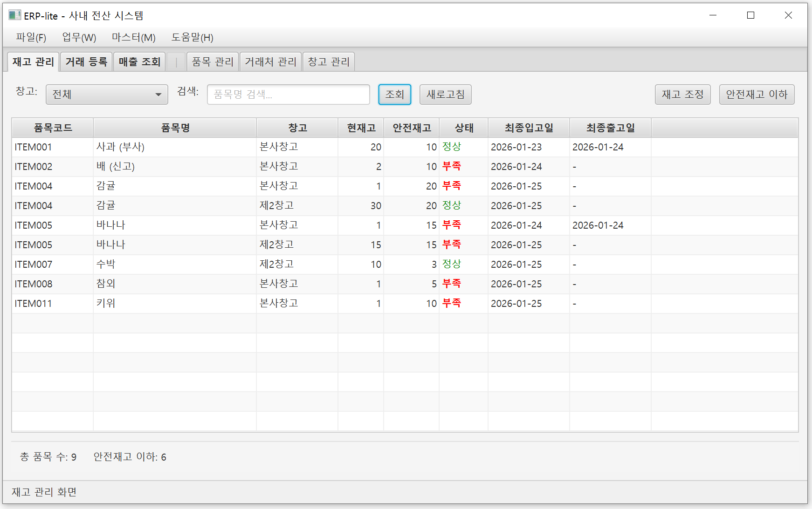
Task: Open 재고 조정 stock adjustment
Action: pos(682,95)
